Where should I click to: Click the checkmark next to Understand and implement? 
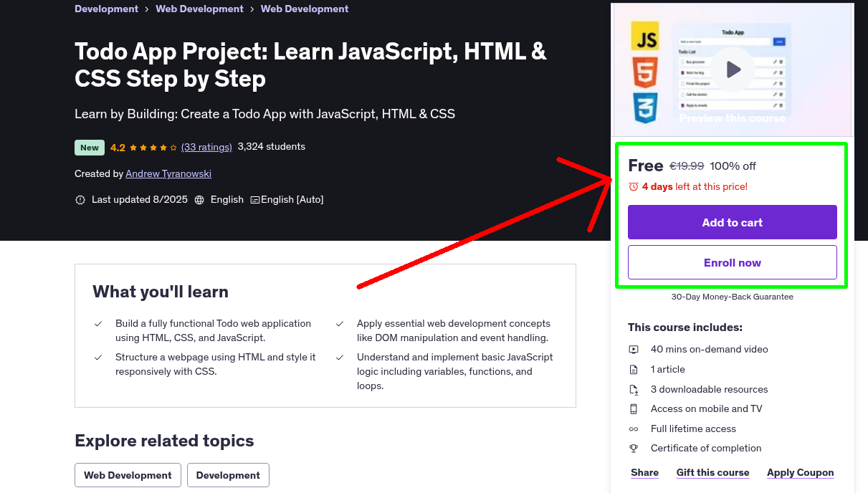[340, 357]
